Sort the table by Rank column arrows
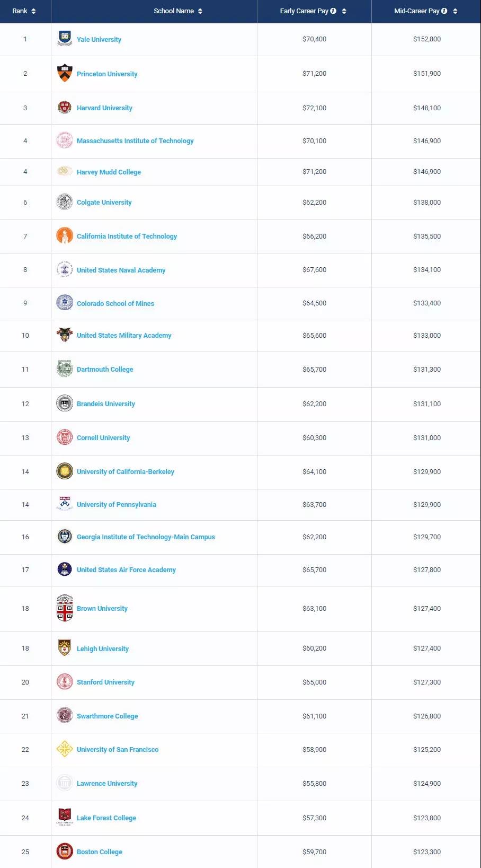Screen dimensions: 481x868 tap(33, 11)
